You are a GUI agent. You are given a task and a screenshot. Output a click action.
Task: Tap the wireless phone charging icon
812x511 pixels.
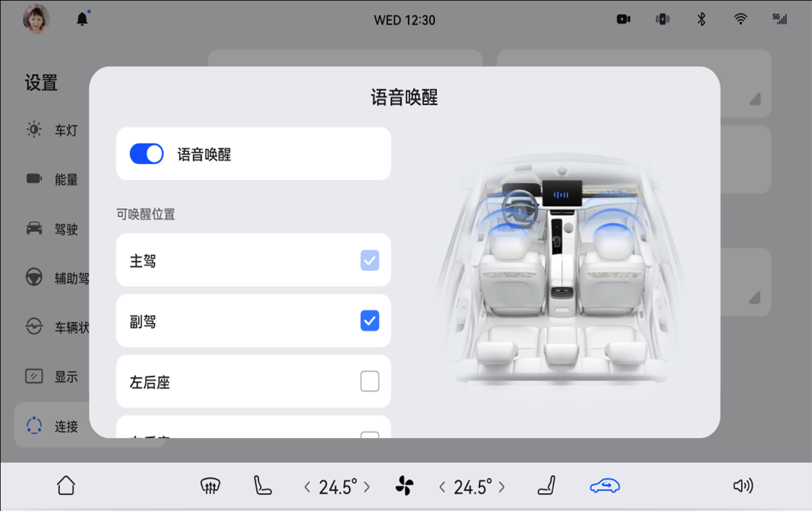663,19
